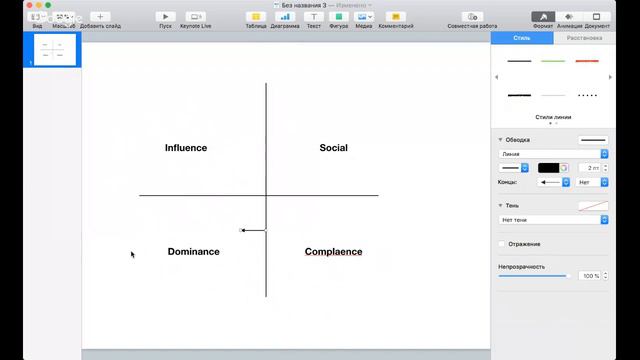Start the slideshow with the Пуск play button
This screenshot has width=640, height=360.
point(165,17)
